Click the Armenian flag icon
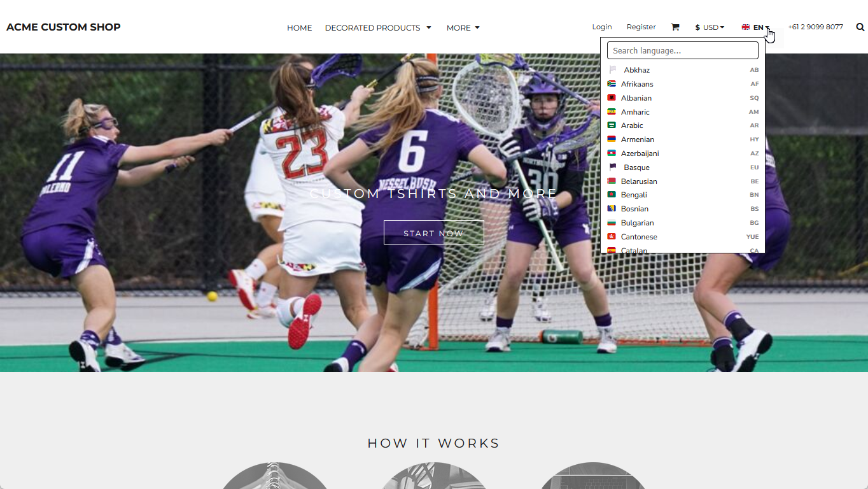Screen dimensions: 868x489 (612, 139)
